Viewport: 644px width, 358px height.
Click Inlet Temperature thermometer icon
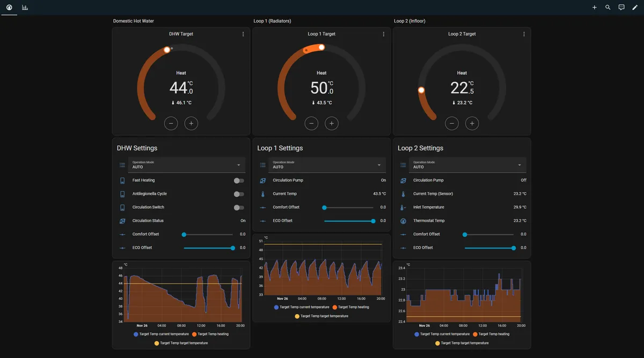(x=404, y=207)
